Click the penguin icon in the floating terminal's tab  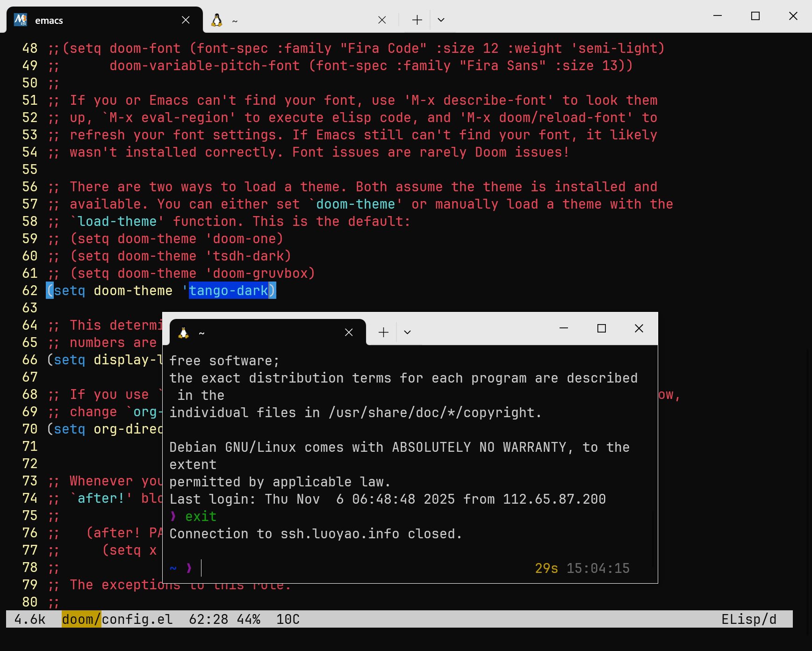183,333
